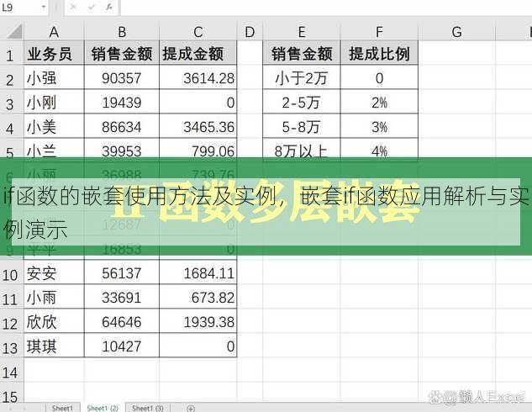Click the formula bar Enter checkmark icon

tap(92, 7)
